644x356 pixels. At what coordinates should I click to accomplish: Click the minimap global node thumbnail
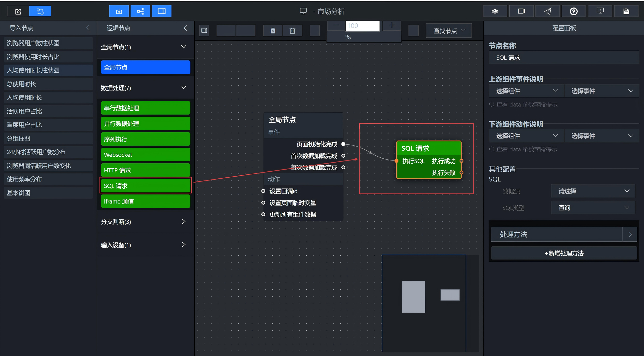413,297
